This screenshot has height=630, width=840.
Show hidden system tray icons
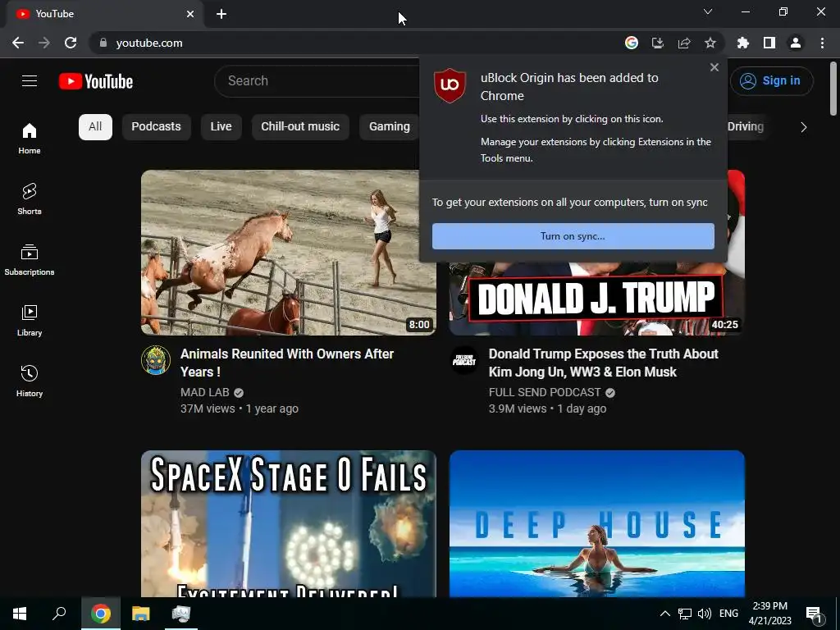coord(664,614)
